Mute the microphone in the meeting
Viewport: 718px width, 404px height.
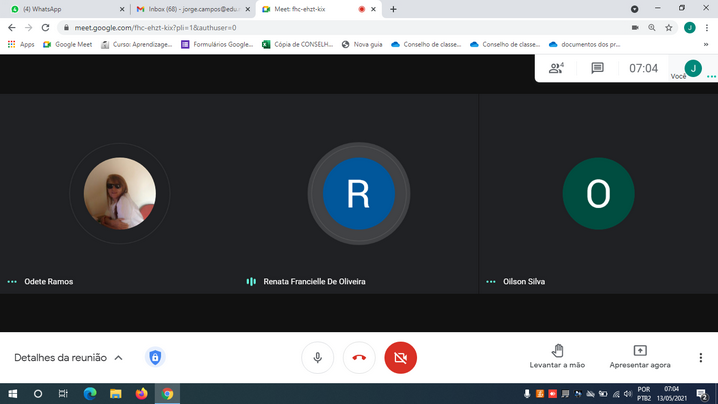click(317, 358)
